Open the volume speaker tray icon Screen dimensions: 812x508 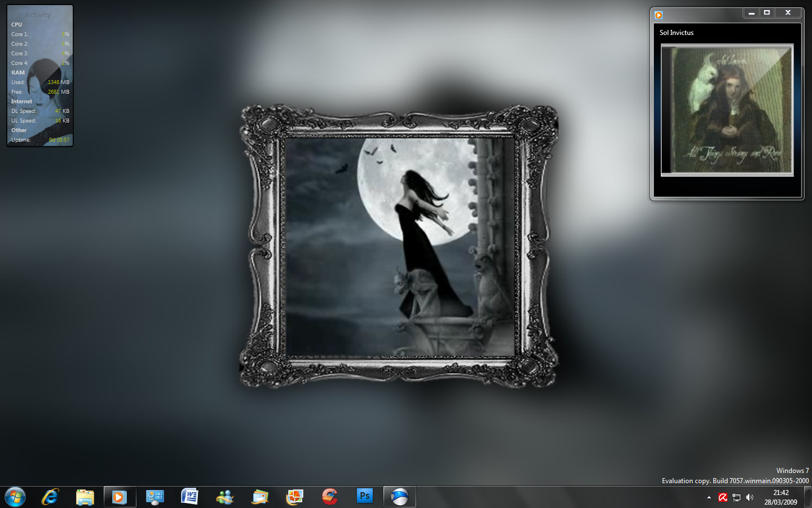pos(749,497)
